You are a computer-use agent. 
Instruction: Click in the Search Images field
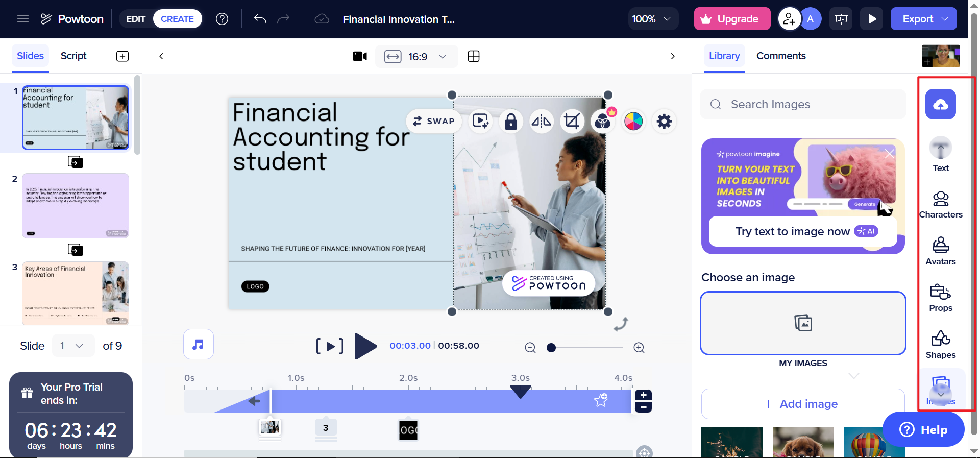(x=803, y=104)
